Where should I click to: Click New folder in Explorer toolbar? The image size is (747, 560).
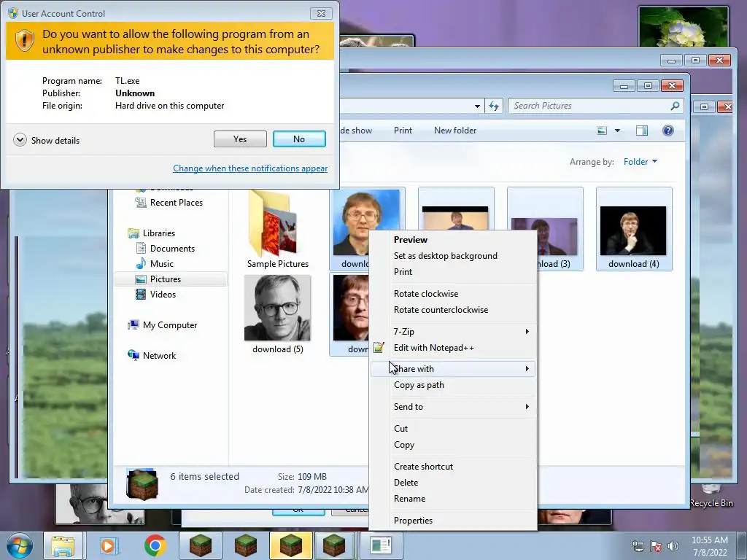tap(455, 131)
